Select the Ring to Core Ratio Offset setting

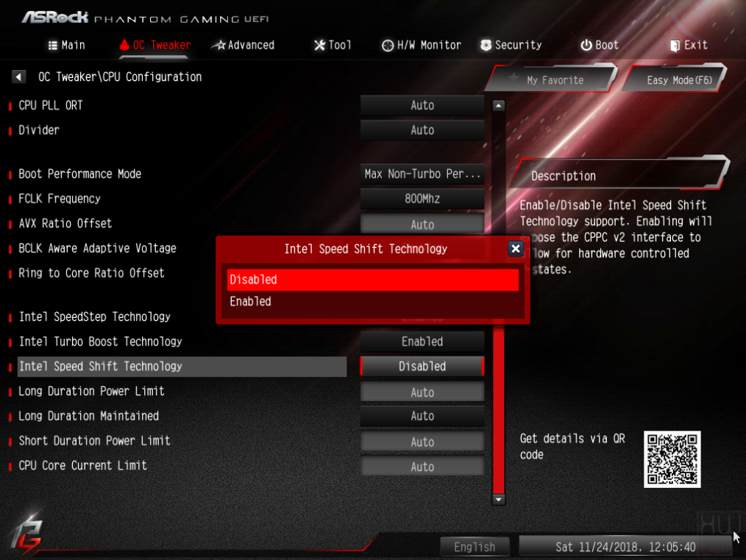pyautogui.click(x=91, y=272)
